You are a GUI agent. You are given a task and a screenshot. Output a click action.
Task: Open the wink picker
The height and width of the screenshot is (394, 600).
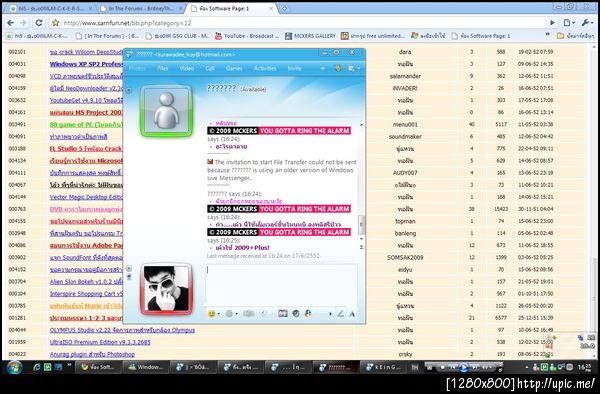point(229,314)
